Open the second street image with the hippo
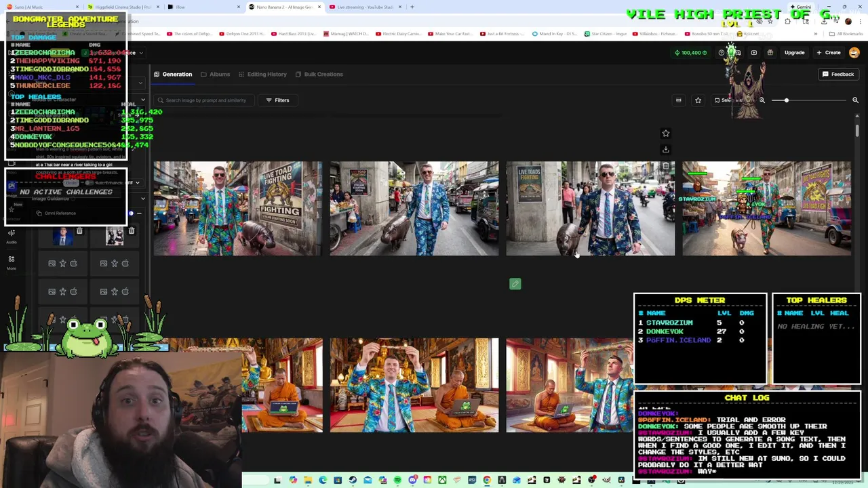This screenshot has width=868, height=488. point(414,209)
